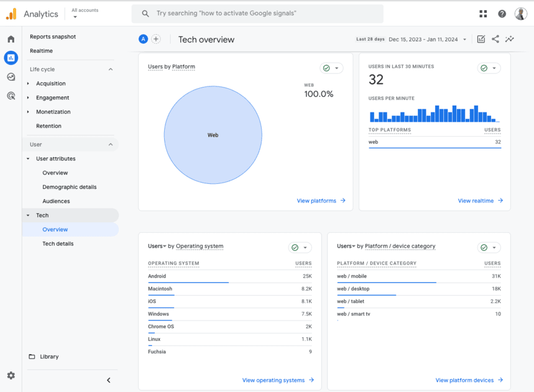
Task: Collapse the Life cycle section
Action: tap(111, 69)
